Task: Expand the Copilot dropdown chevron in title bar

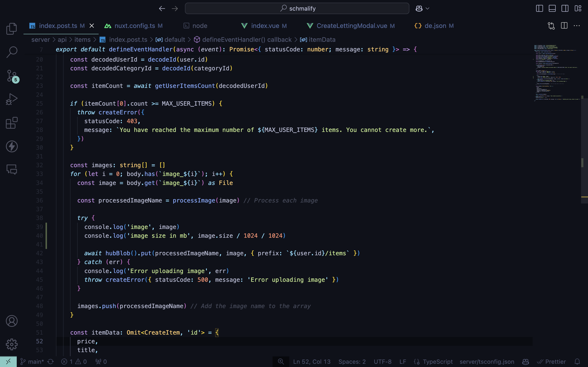Action: (x=427, y=9)
